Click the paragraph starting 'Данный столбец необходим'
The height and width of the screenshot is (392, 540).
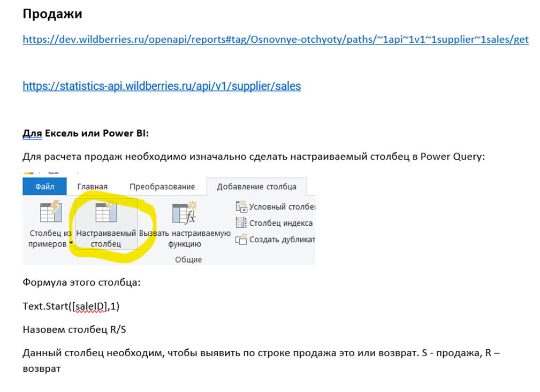(261, 360)
